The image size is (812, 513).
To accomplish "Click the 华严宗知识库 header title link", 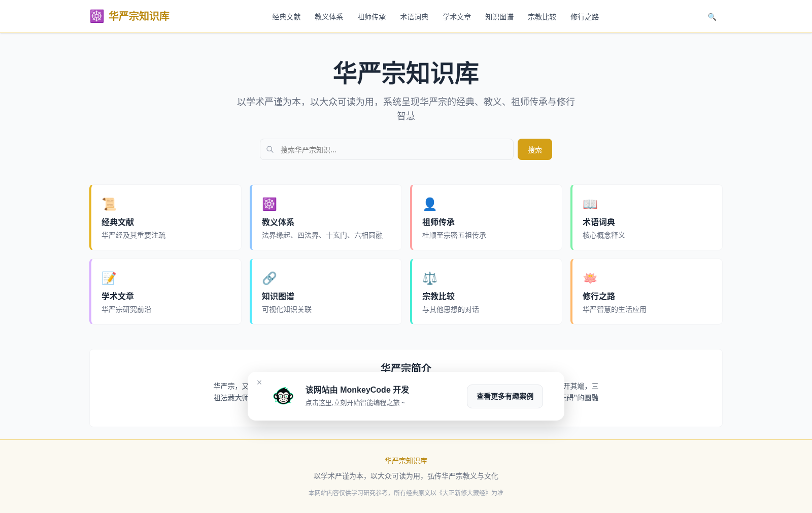I will [139, 16].
